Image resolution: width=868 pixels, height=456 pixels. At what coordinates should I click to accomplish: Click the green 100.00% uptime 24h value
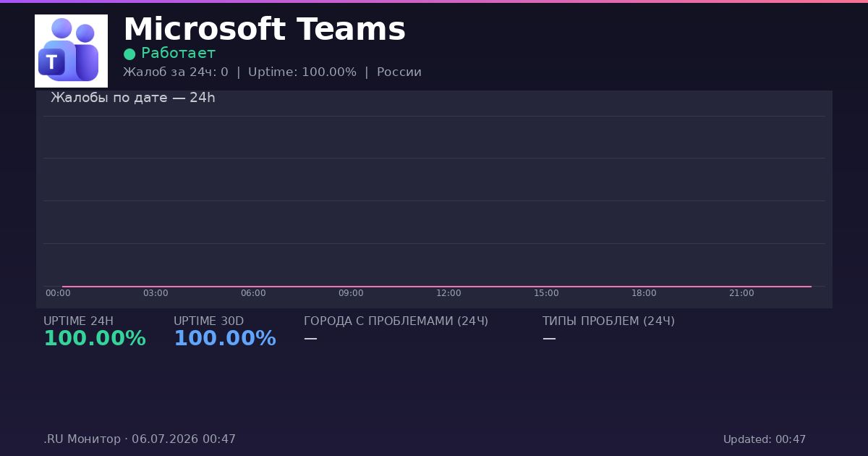(95, 339)
